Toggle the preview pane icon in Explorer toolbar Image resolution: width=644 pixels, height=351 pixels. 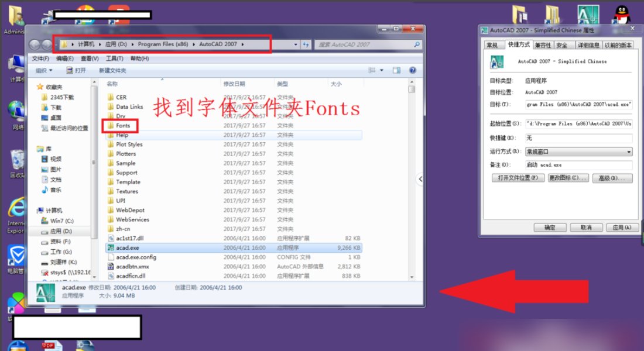click(396, 70)
